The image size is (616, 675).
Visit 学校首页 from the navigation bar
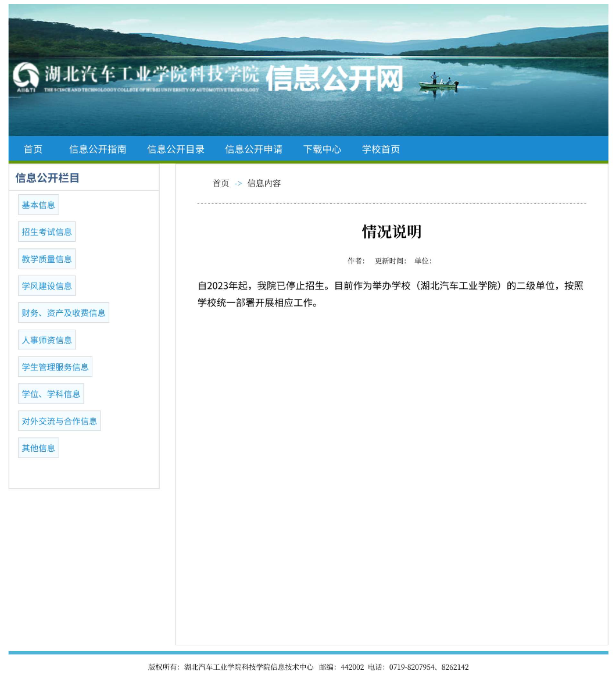pyautogui.click(x=381, y=149)
